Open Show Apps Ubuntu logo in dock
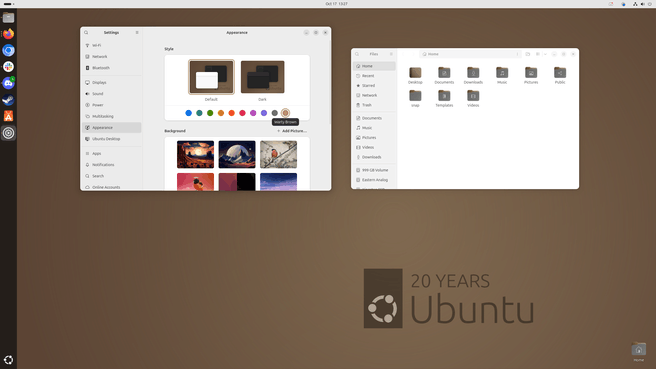This screenshot has height=369, width=656. (8, 360)
